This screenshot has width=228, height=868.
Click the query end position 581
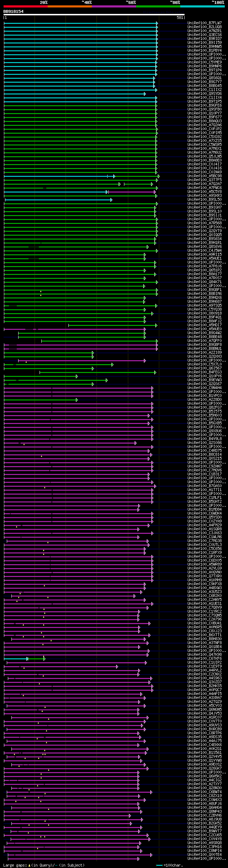click(x=180, y=17)
